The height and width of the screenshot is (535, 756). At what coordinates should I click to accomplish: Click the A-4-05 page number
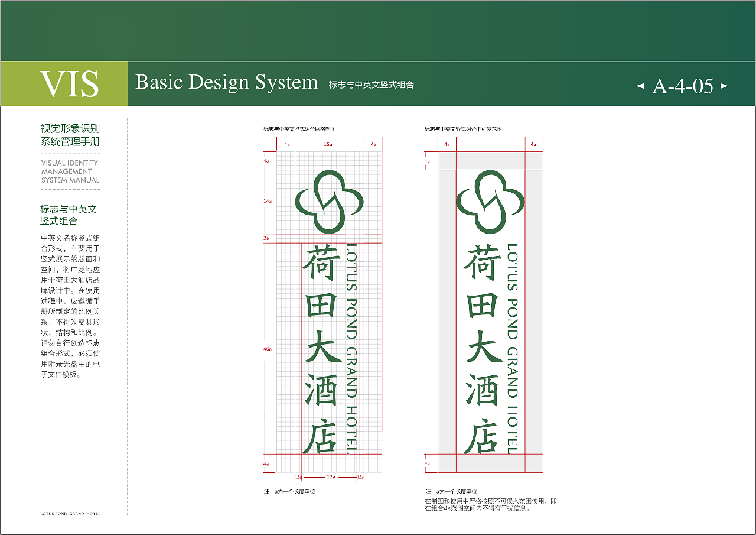point(683,86)
